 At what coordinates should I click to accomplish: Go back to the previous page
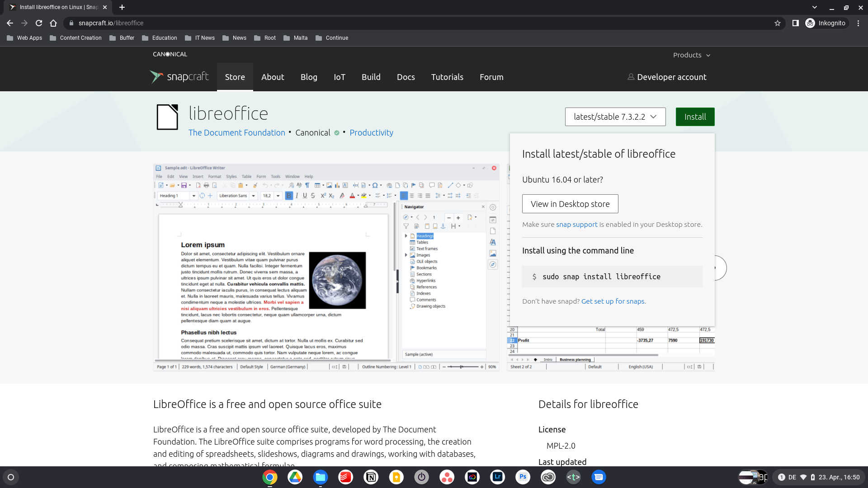[10, 23]
